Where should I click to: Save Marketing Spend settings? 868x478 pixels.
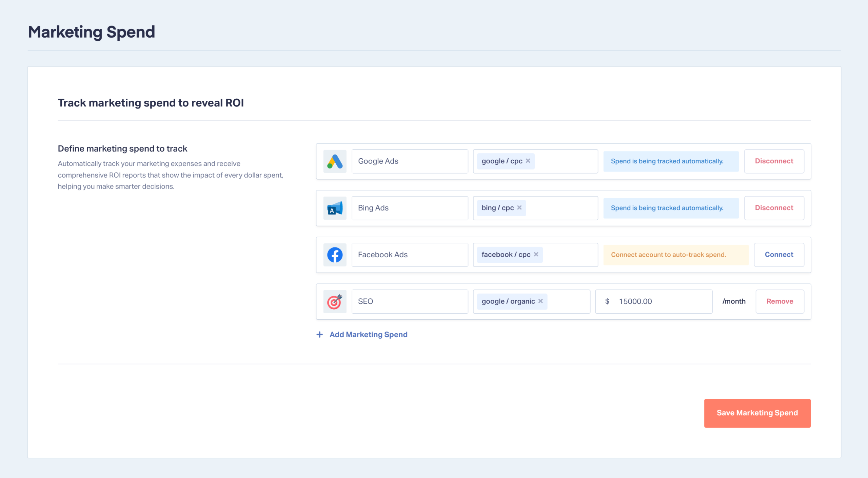coord(757,413)
